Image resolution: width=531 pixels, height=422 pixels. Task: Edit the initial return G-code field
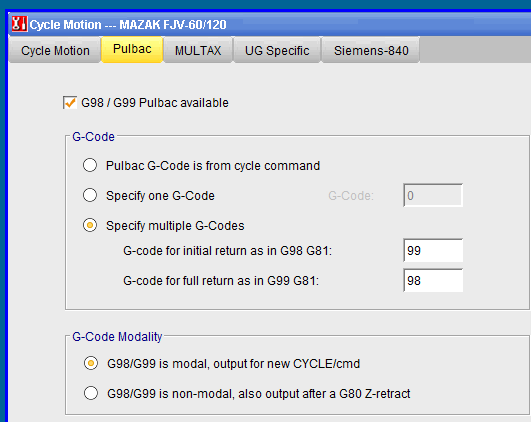click(433, 251)
